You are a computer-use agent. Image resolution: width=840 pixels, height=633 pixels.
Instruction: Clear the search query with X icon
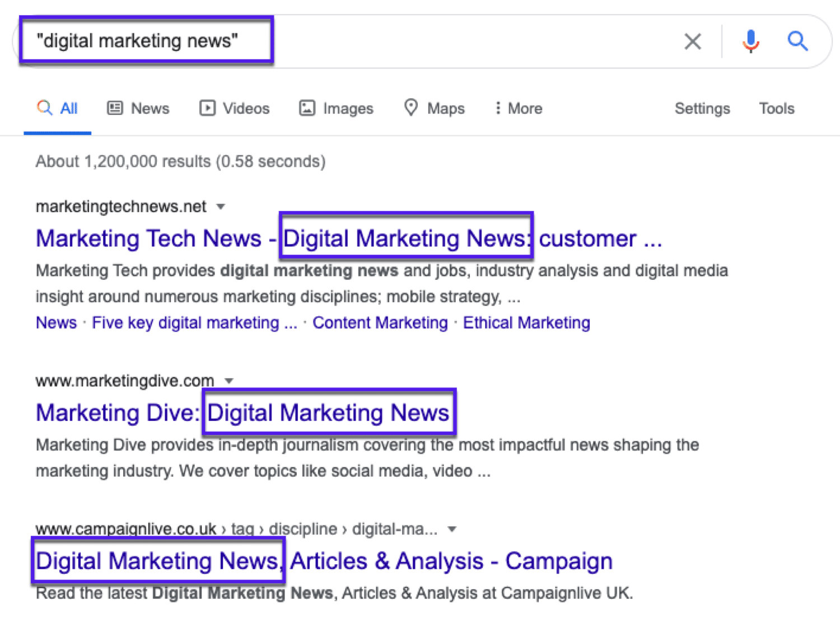pos(692,41)
